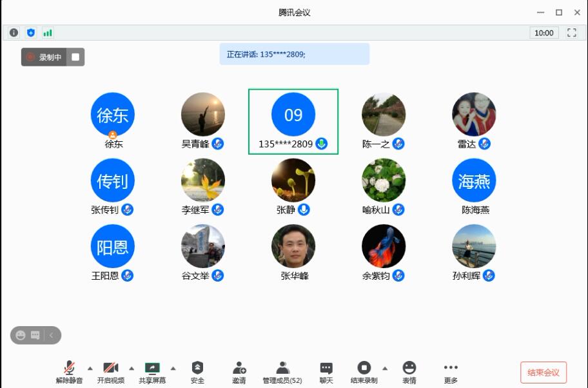
Task: Expand share options arrow next to 共享屏幕
Action: [173, 369]
